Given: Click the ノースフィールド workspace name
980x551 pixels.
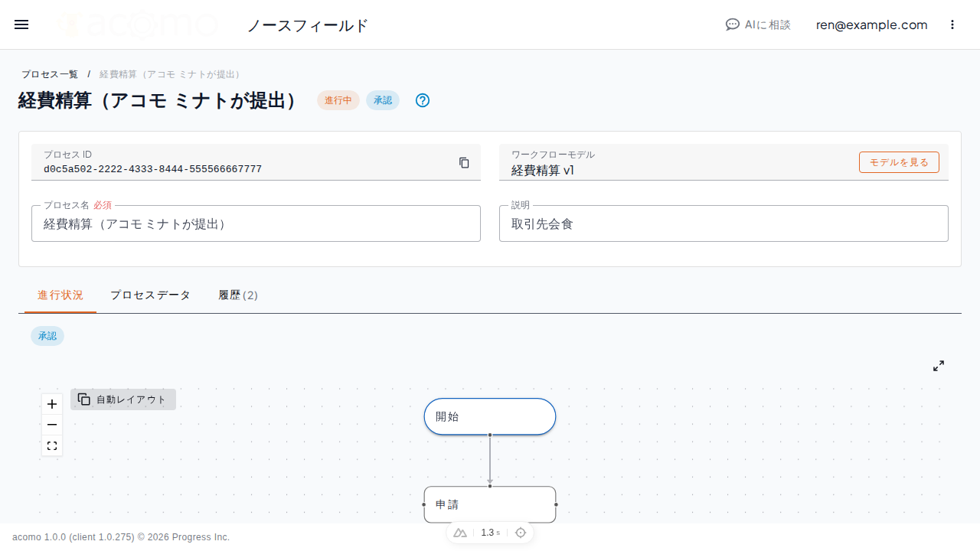Looking at the screenshot, I should (x=308, y=25).
